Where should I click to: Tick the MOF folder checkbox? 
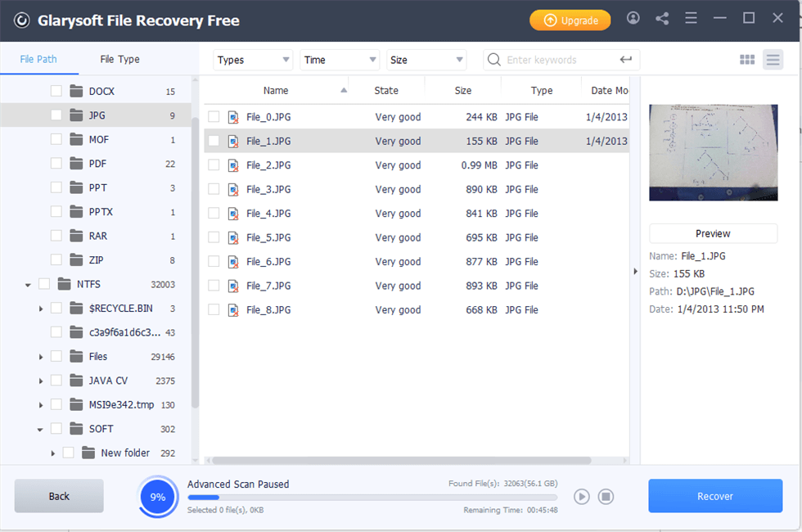56,139
